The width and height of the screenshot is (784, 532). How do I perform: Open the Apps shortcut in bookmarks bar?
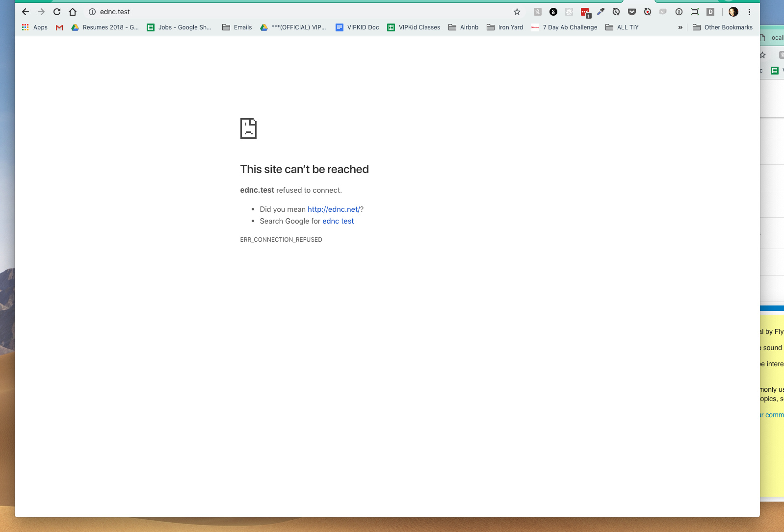pyautogui.click(x=35, y=27)
